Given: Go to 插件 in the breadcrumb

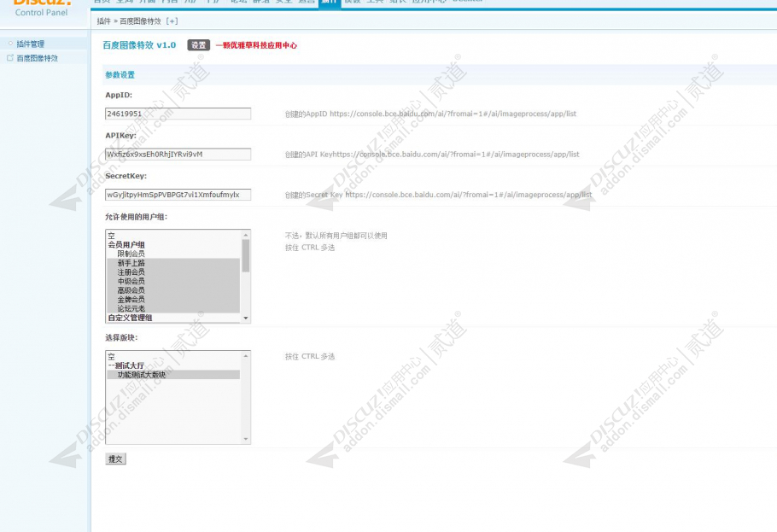Looking at the screenshot, I should point(103,20).
